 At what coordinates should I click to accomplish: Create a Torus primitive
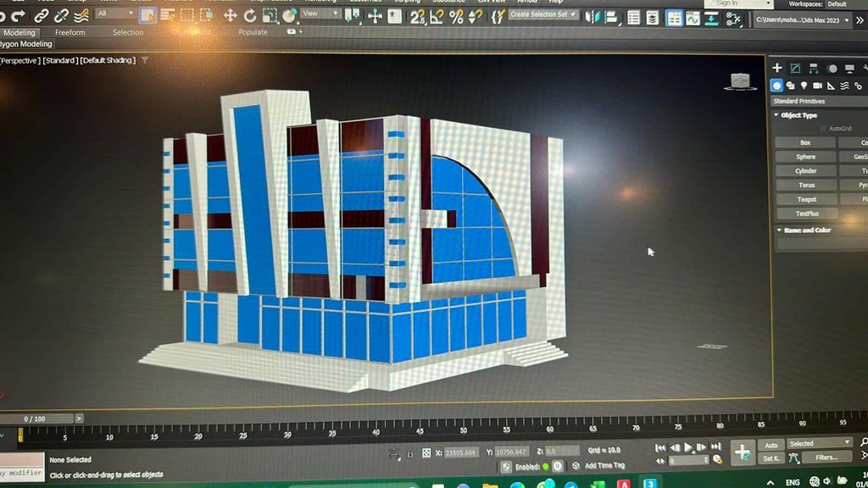pos(807,186)
